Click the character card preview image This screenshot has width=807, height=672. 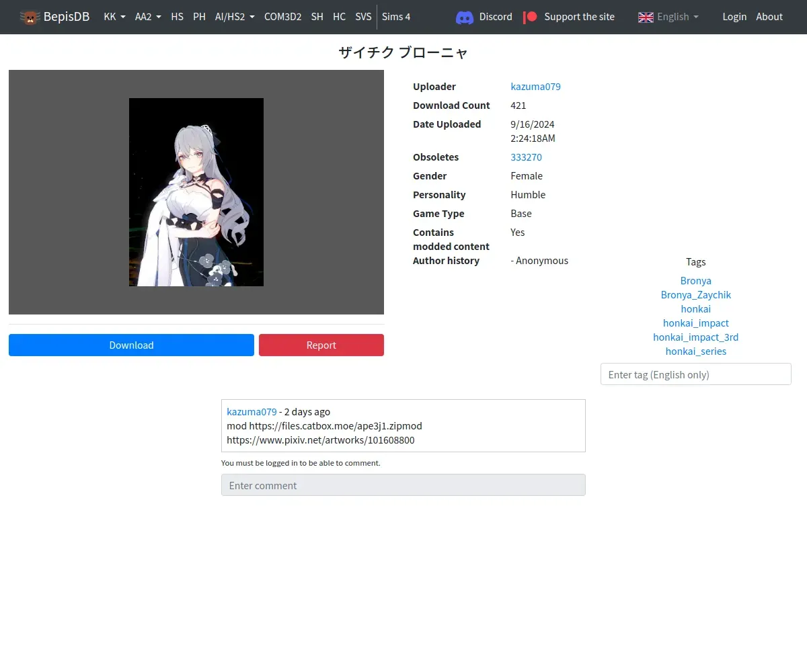point(196,192)
